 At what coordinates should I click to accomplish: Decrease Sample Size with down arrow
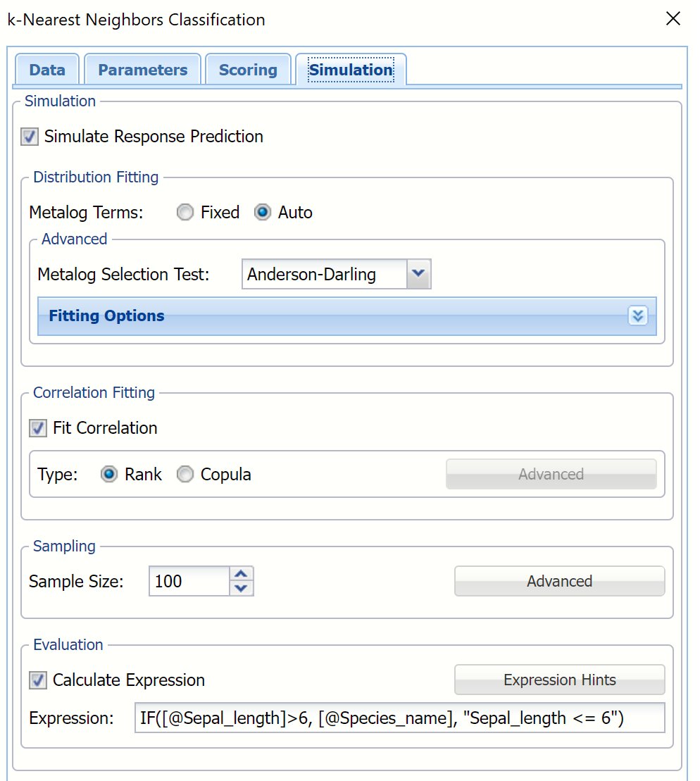(x=242, y=589)
